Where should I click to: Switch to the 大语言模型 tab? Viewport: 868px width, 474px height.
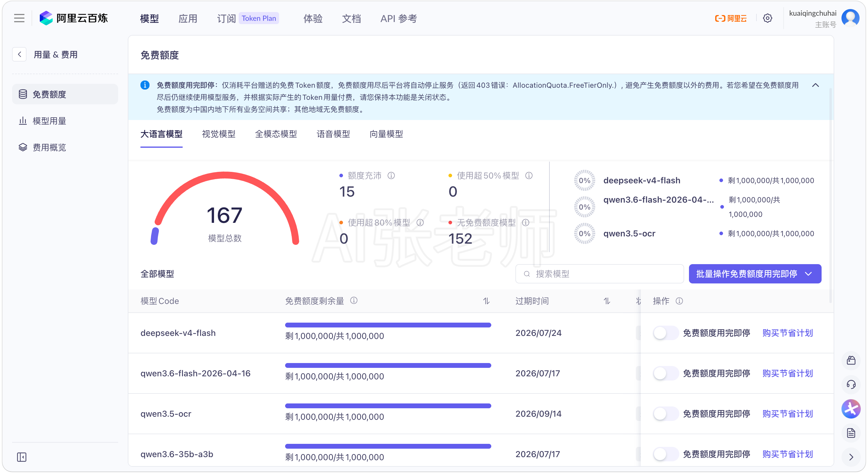pyautogui.click(x=162, y=134)
